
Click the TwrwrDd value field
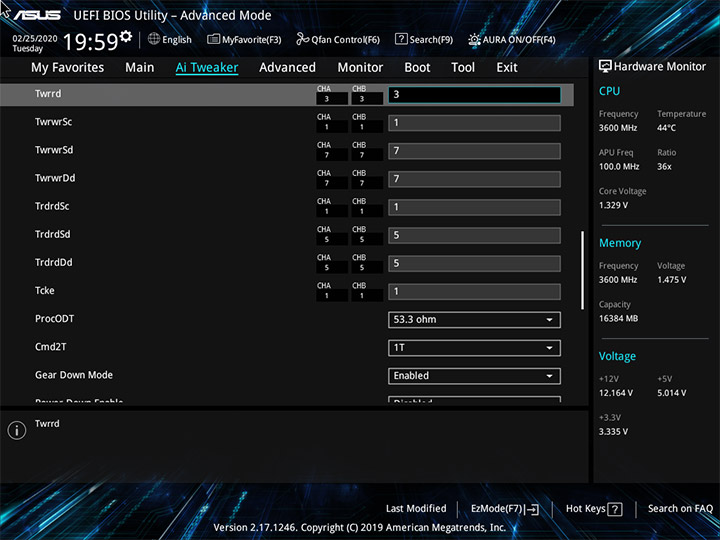click(x=474, y=179)
